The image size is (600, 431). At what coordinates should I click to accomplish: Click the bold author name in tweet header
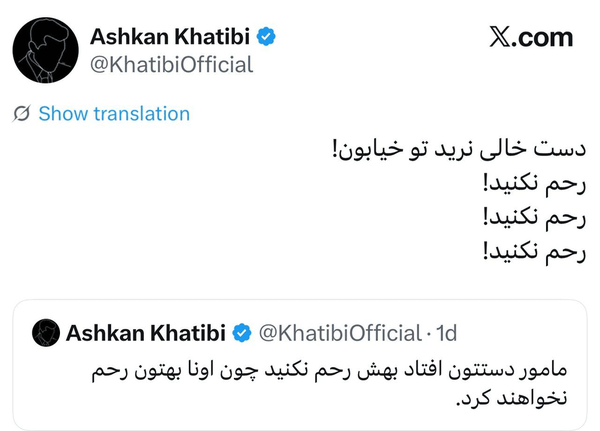pyautogui.click(x=169, y=37)
